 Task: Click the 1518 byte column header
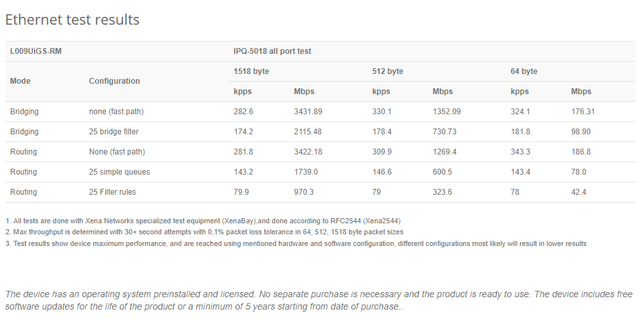coord(251,71)
